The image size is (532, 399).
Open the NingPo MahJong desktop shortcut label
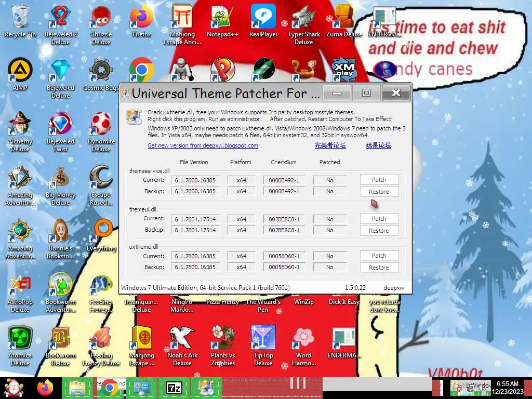182,305
